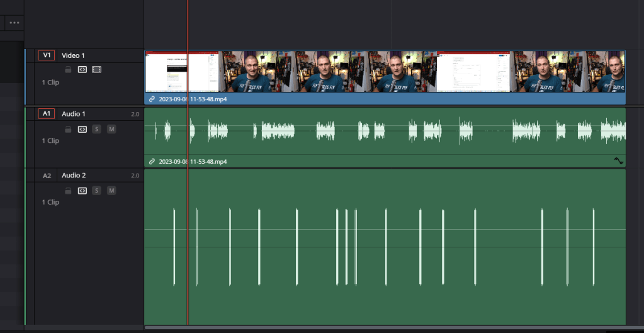Viewport: 644px width, 333px height.
Task: Solo the Audio 1 track
Action: point(96,129)
